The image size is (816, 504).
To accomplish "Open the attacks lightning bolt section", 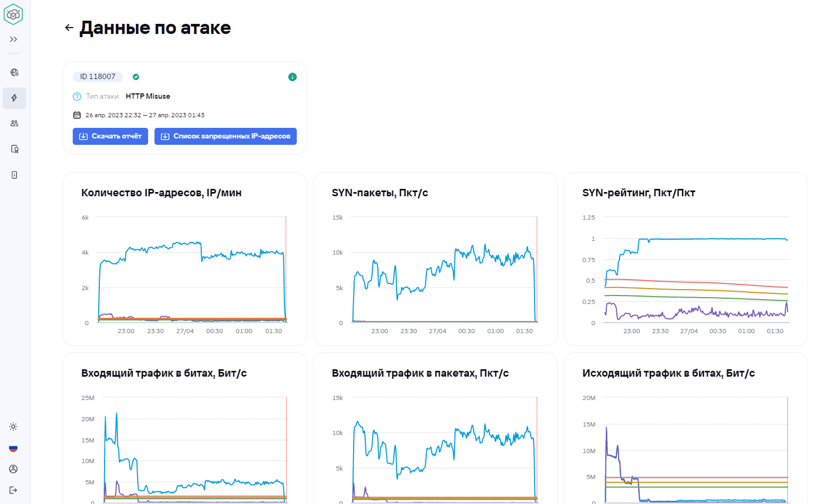I will tap(14, 98).
